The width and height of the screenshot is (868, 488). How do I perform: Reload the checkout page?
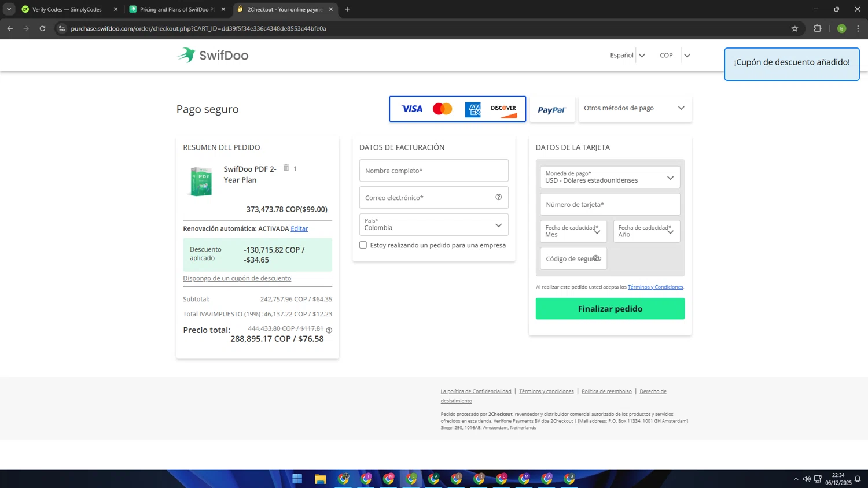[42, 28]
